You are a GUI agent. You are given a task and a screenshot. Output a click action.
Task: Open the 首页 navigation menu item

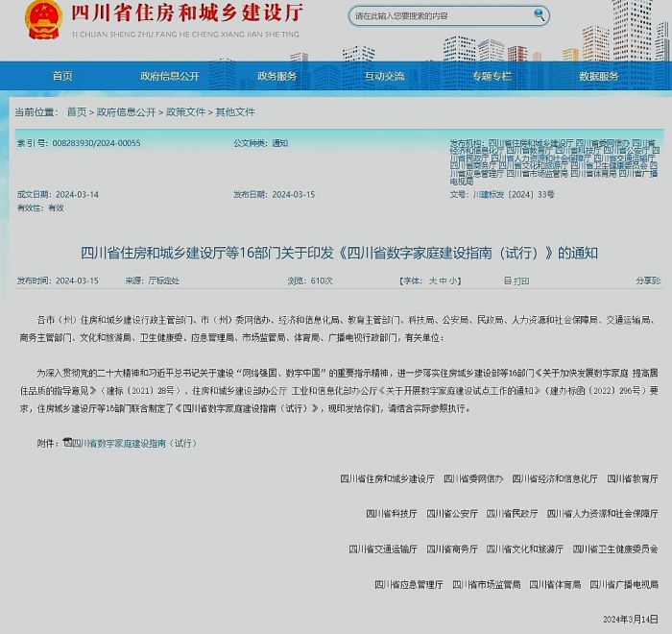pos(62,76)
